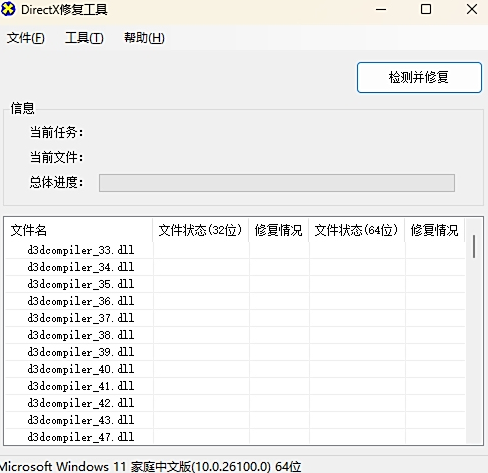Open the 帮助(H) menu
Screen dimensions: 488x473
pyautogui.click(x=144, y=38)
